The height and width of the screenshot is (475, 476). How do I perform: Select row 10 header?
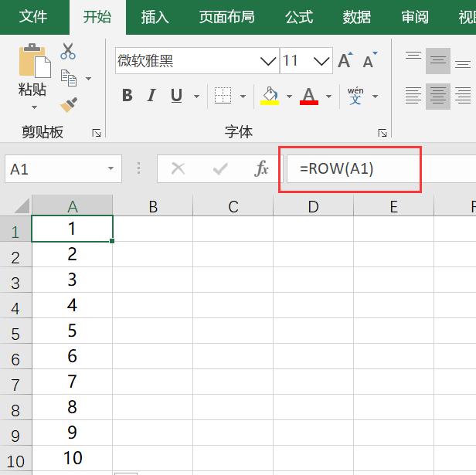[15, 459]
